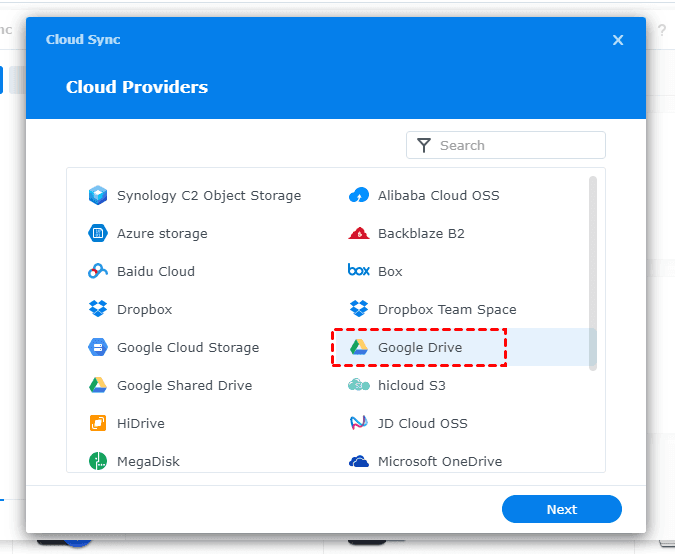Click the Google Cloud Storage icon
Image resolution: width=675 pixels, height=554 pixels.
97,347
